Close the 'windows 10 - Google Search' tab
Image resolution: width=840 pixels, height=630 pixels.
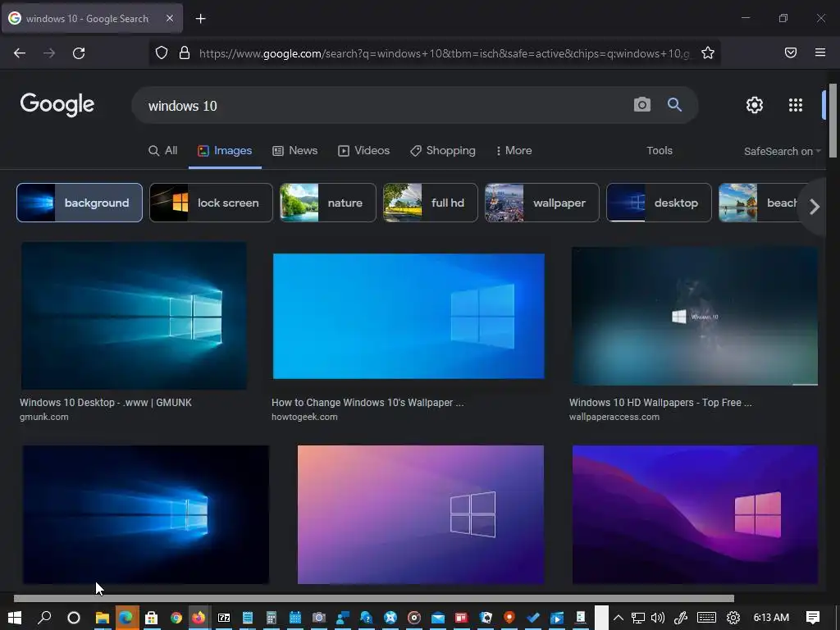169,18
